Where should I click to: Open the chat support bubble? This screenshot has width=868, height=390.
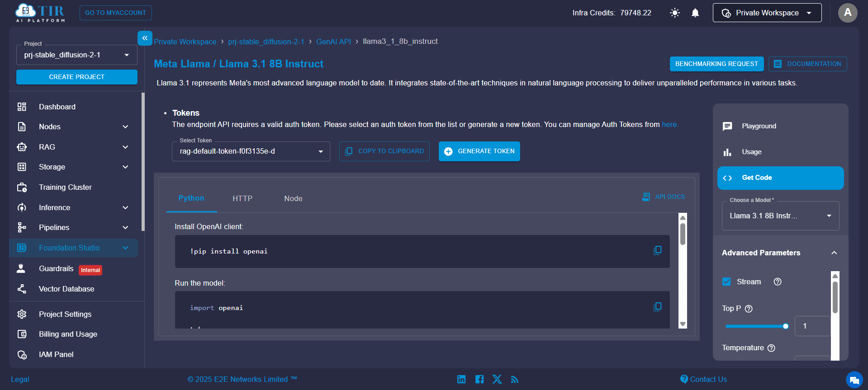[x=854, y=380]
